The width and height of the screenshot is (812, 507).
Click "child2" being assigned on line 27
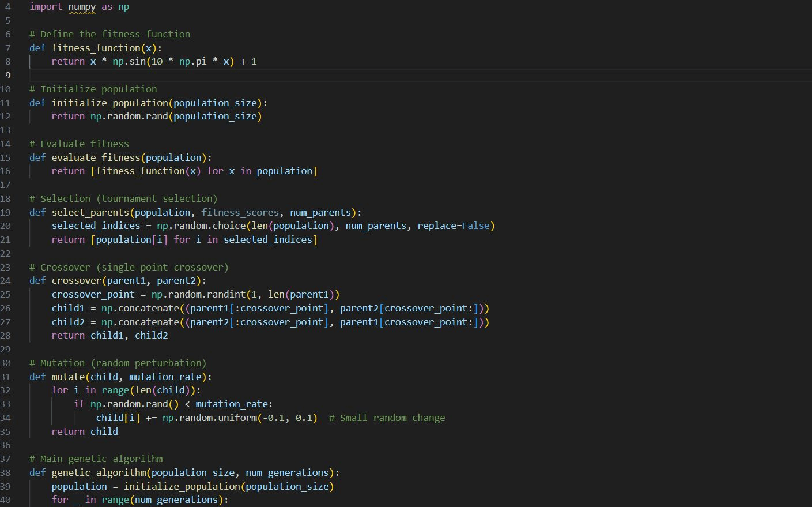(68, 322)
